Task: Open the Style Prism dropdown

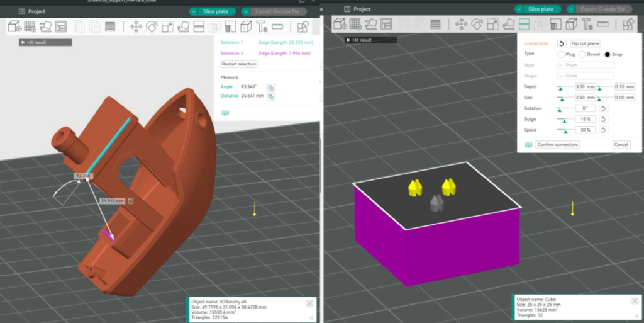Action: 584,65
